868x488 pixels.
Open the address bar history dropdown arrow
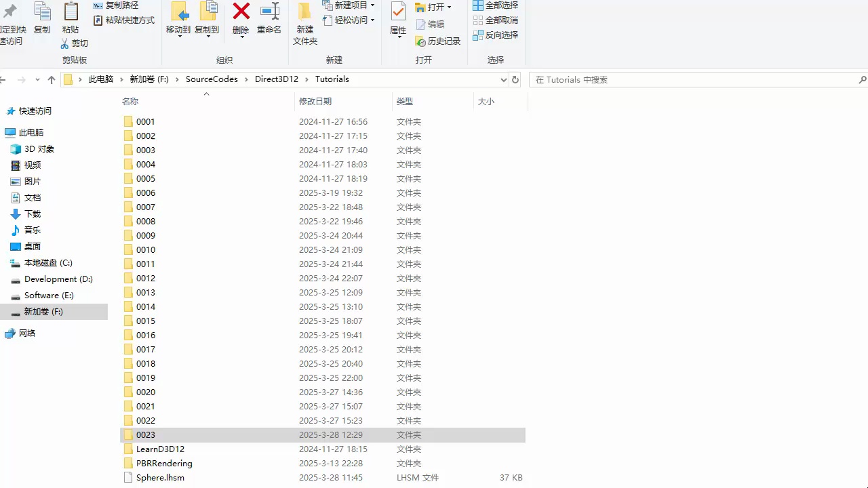click(x=503, y=79)
